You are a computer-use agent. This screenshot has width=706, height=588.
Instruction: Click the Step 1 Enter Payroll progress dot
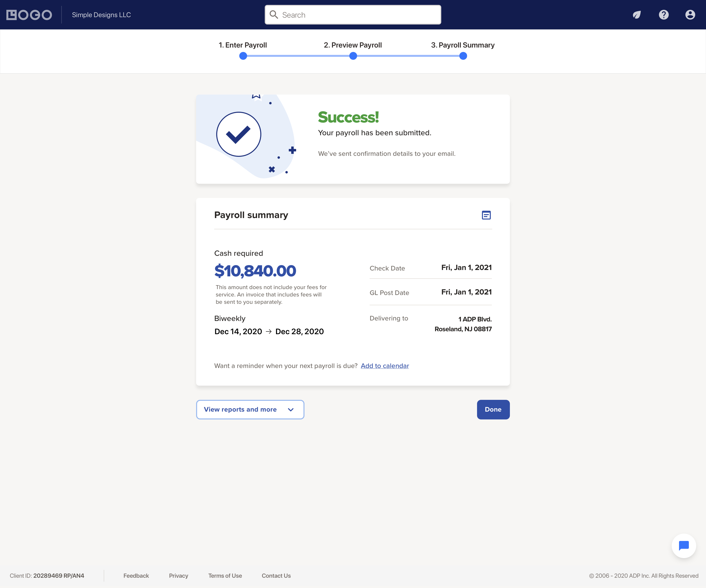click(243, 56)
